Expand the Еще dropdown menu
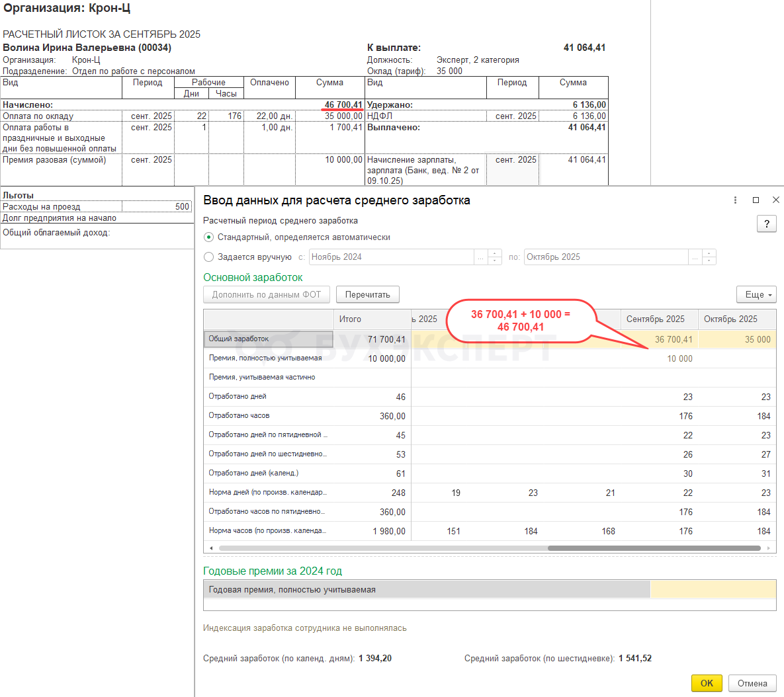This screenshot has height=697, width=784. (x=756, y=295)
